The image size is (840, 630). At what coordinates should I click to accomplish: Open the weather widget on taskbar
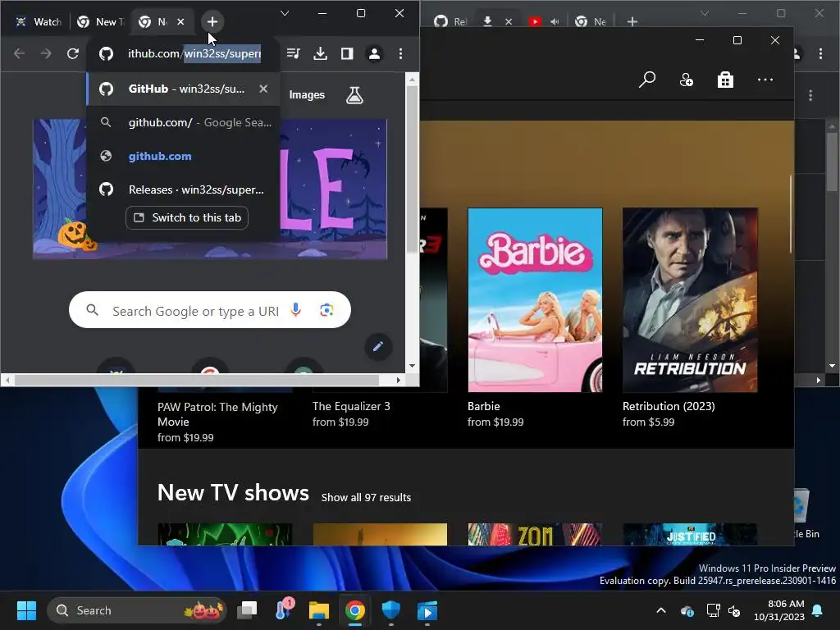283,610
